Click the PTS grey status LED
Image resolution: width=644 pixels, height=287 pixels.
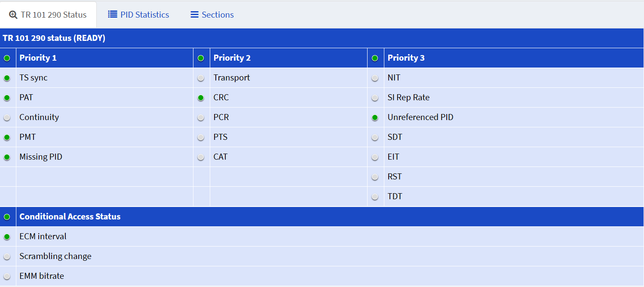coord(201,138)
